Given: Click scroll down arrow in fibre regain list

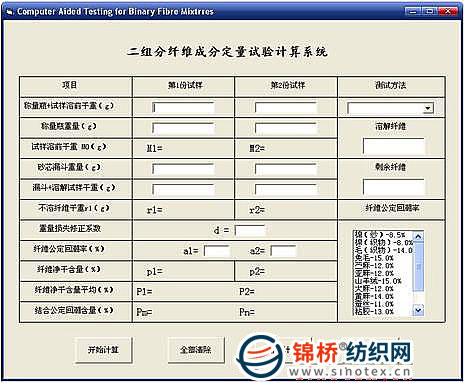Looking at the screenshot, I should point(418,311).
